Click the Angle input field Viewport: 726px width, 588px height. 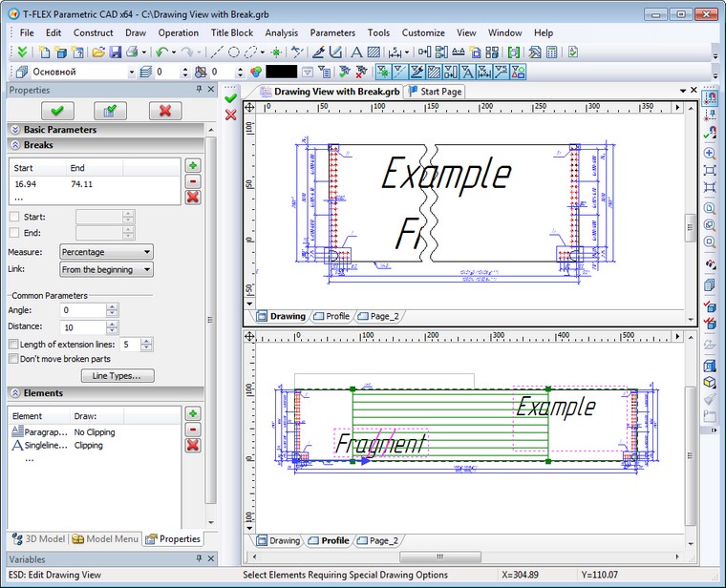[x=81, y=310]
